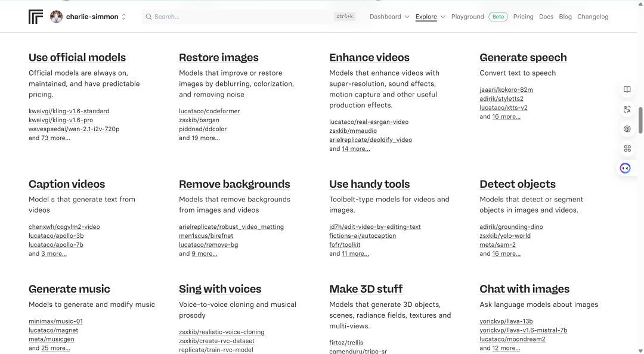Click the purple assistant face icon

pyautogui.click(x=625, y=168)
